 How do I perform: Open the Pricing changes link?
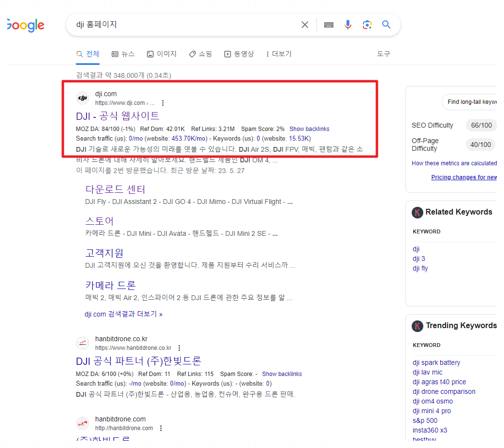[x=464, y=177]
